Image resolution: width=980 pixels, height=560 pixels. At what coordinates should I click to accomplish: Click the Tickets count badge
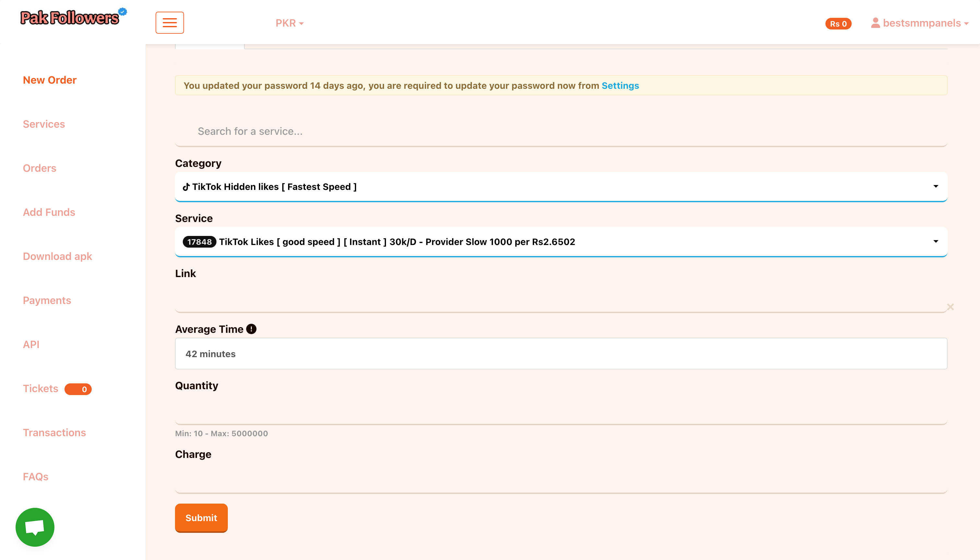click(x=78, y=389)
